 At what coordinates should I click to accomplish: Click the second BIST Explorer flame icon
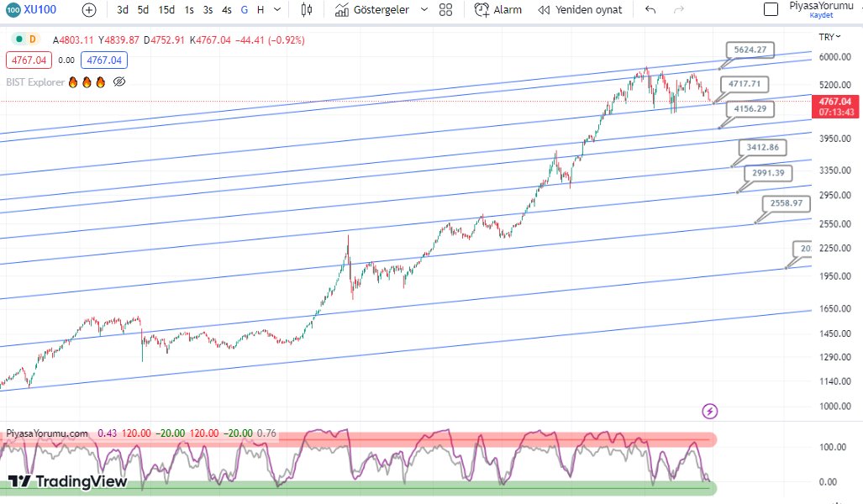point(87,82)
